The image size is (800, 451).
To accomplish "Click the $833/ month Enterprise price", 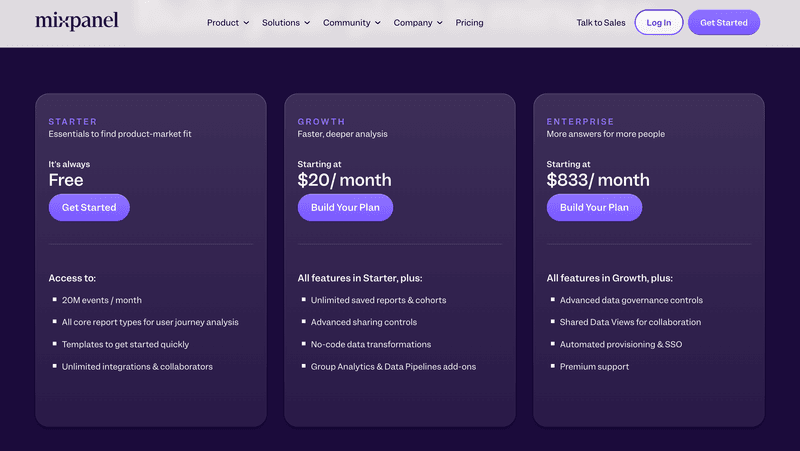I will (x=597, y=180).
